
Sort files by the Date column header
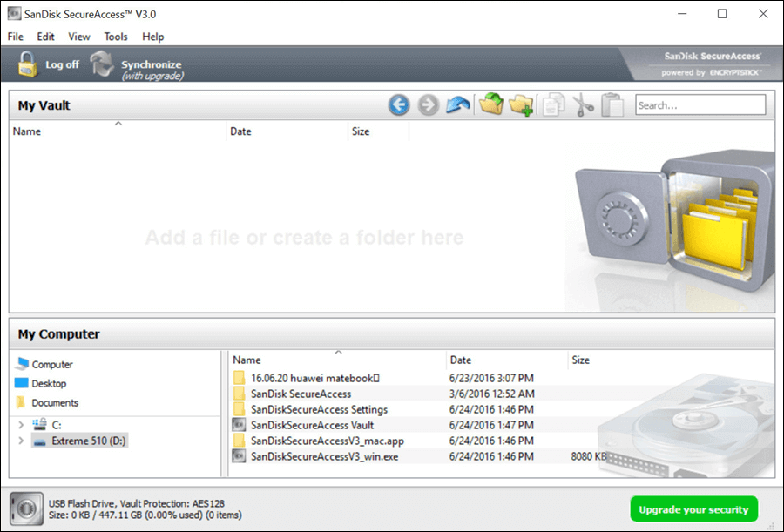[x=459, y=360]
